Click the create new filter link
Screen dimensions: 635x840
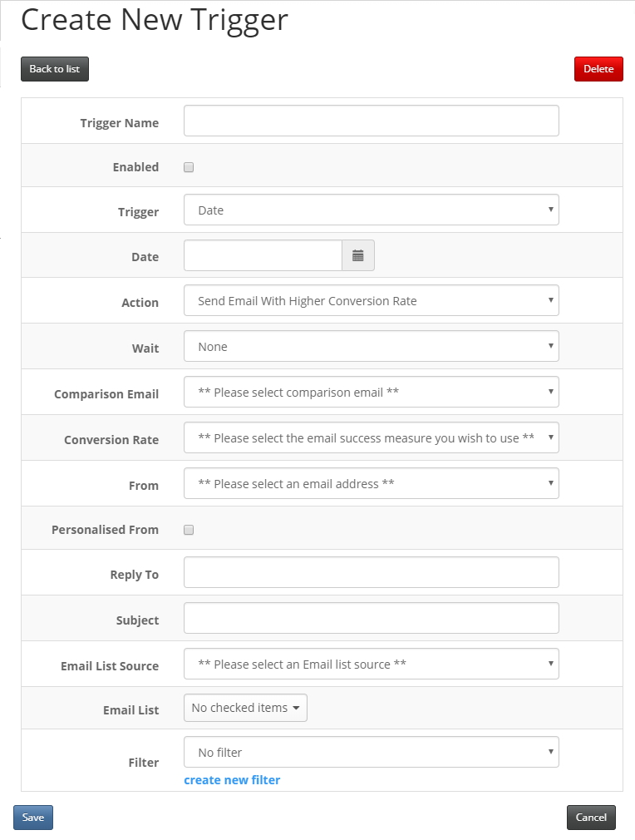(x=231, y=779)
